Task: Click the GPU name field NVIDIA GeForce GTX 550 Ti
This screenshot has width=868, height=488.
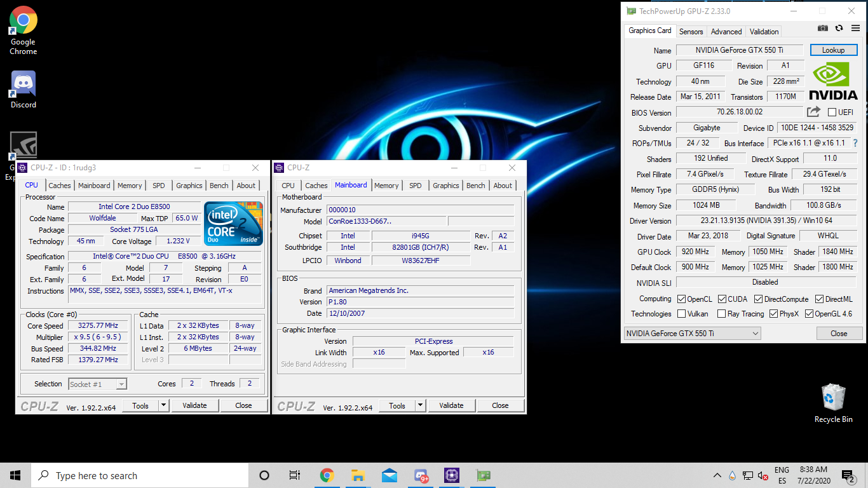Action: click(740, 50)
